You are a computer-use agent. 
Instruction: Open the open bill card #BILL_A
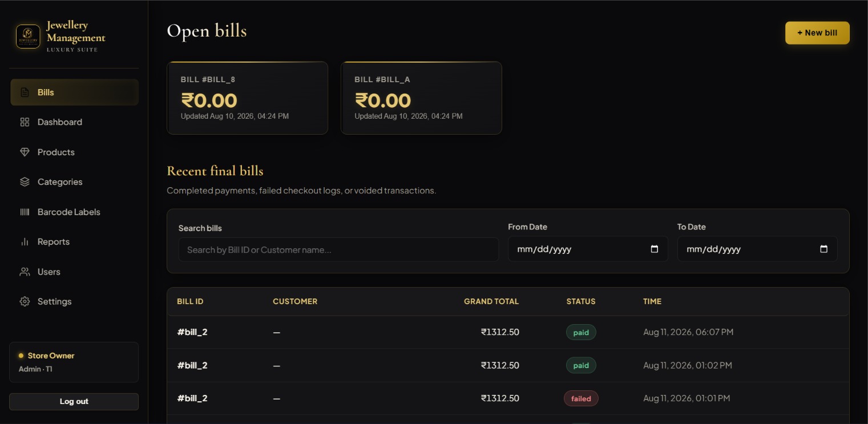[x=421, y=98]
